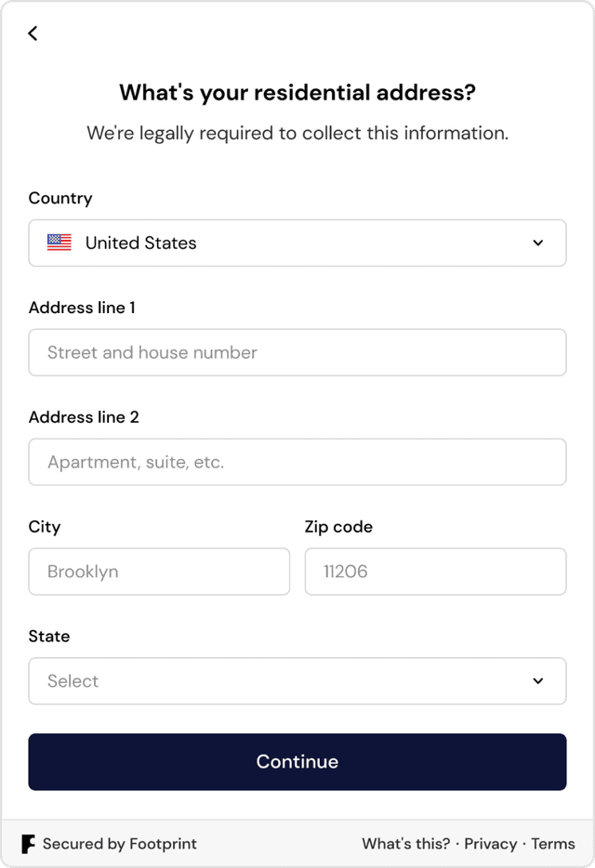
Task: Click the Footprint logo icon
Action: (28, 844)
